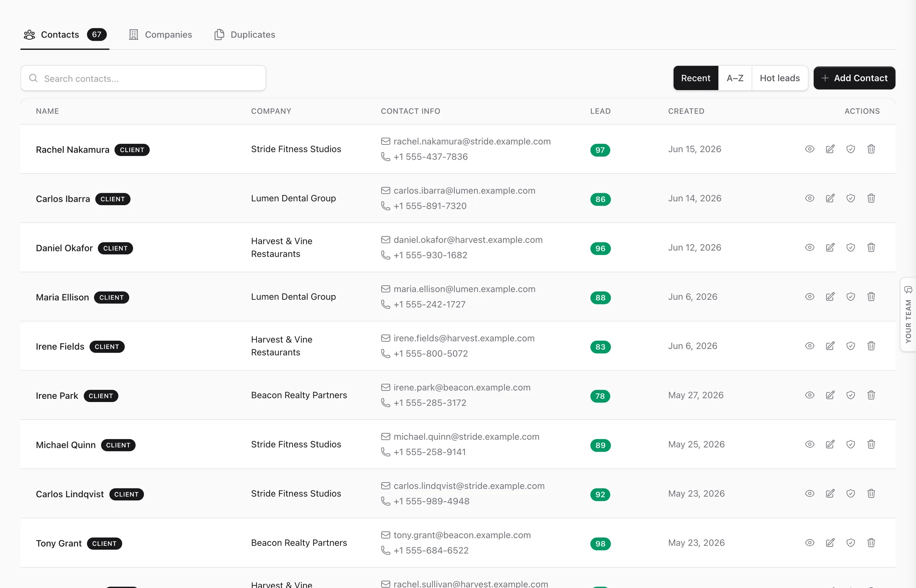
Task: Click shield check icon for Daniel Okafor
Action: pos(850,247)
